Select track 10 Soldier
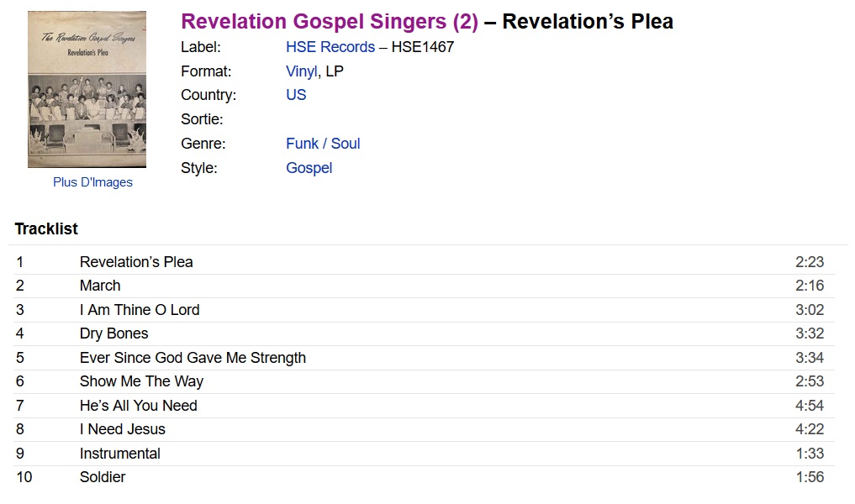 coord(424,477)
